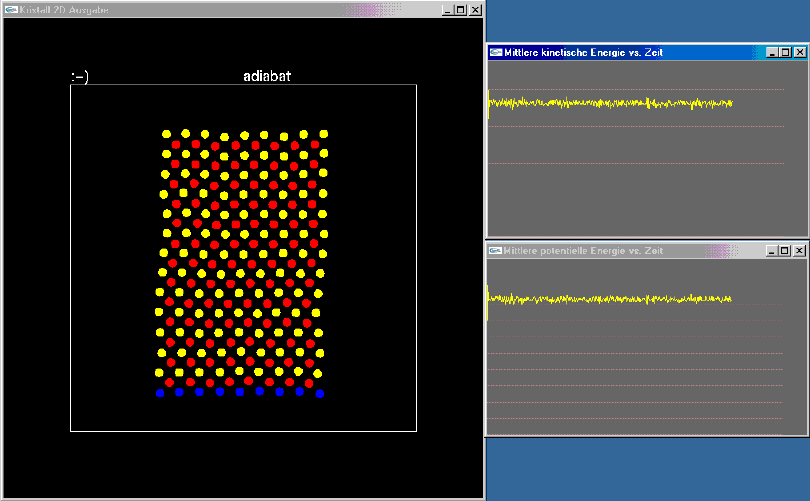Screen dimensions: 810x501
Task: Minimize the kinetische Energie graph window
Action: 771,53
